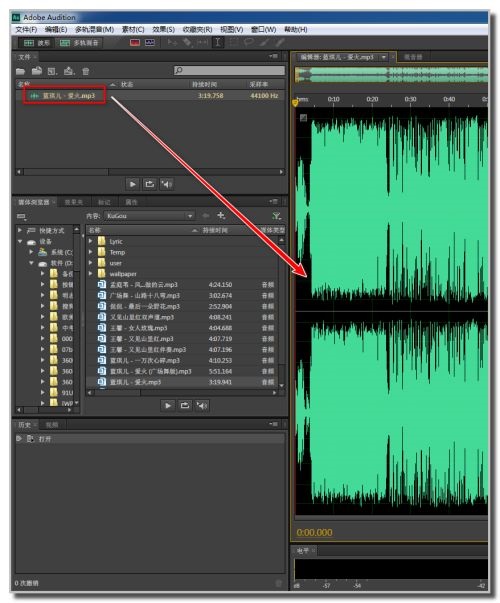This screenshot has width=500, height=603.
Task: Open the 视图(V) menu
Action: coord(232,29)
